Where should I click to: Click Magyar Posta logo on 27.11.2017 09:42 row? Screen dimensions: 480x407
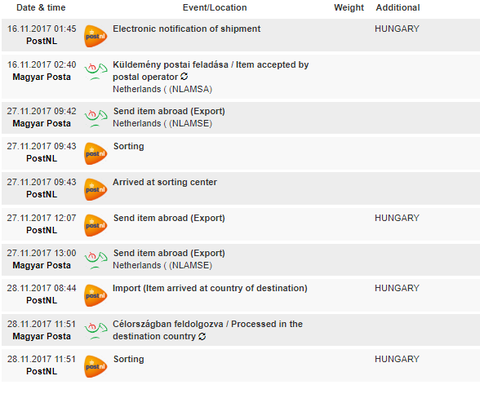coord(96,118)
